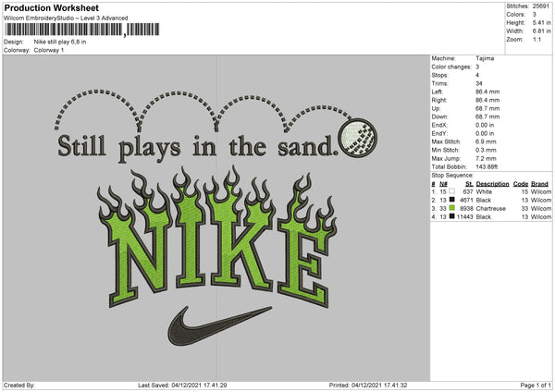Screen dimensions: 555x392
Task: Click the Colors value in the top-right summary
Action: click(x=534, y=15)
